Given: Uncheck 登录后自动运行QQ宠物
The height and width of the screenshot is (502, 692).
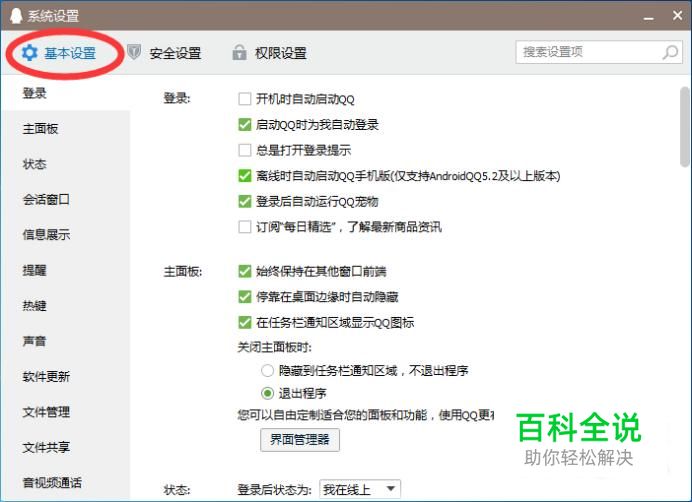Looking at the screenshot, I should click(x=244, y=201).
